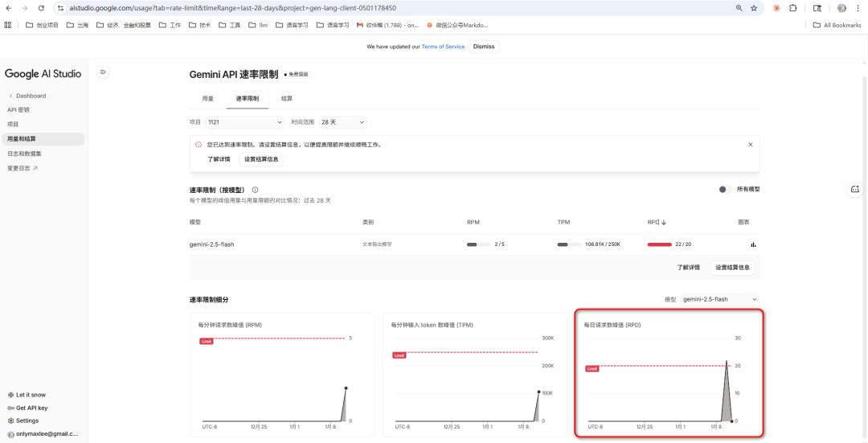Switch to the 用量 tab

pos(207,99)
